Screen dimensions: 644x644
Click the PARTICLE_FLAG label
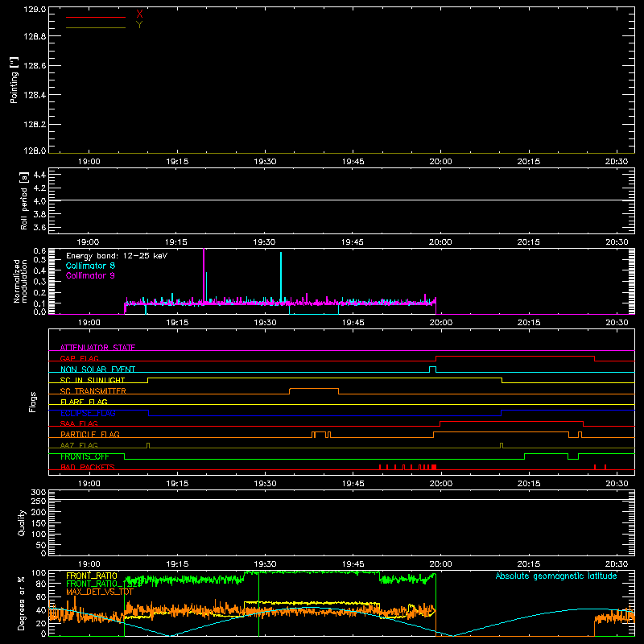[90, 434]
